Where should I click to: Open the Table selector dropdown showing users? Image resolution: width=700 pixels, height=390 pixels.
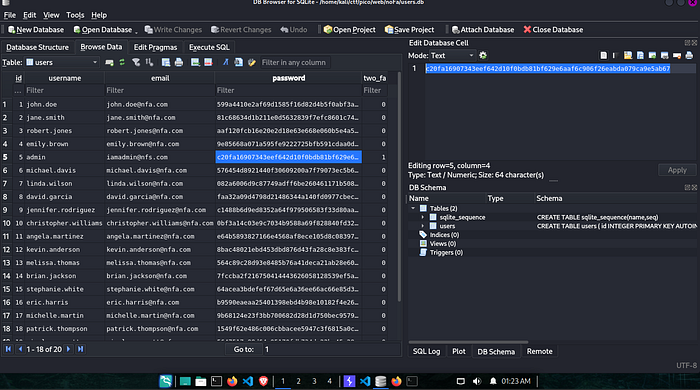[62, 62]
